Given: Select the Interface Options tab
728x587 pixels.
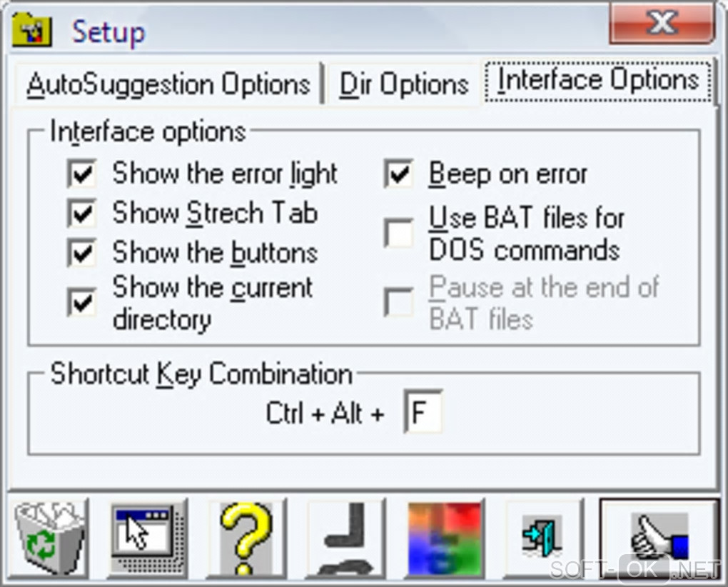Looking at the screenshot, I should (x=597, y=80).
